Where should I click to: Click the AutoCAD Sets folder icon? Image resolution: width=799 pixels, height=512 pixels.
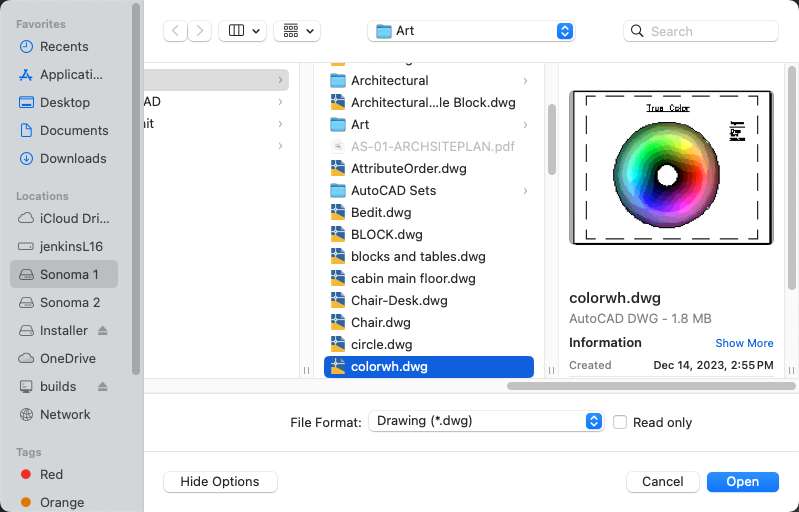[338, 191]
